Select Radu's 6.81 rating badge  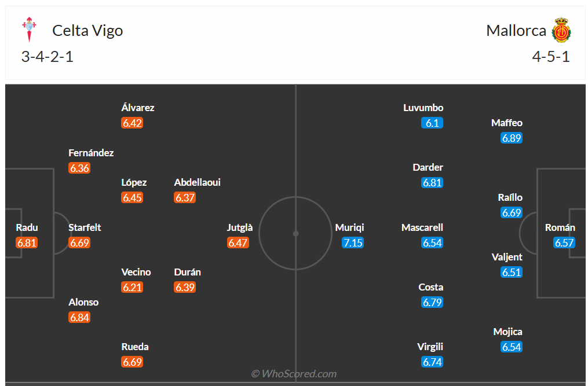point(27,243)
